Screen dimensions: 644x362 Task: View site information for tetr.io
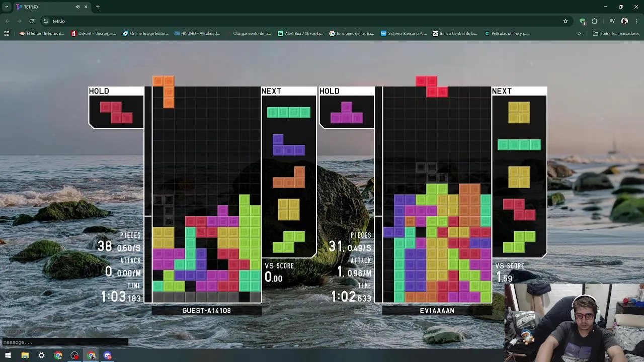[46, 21]
